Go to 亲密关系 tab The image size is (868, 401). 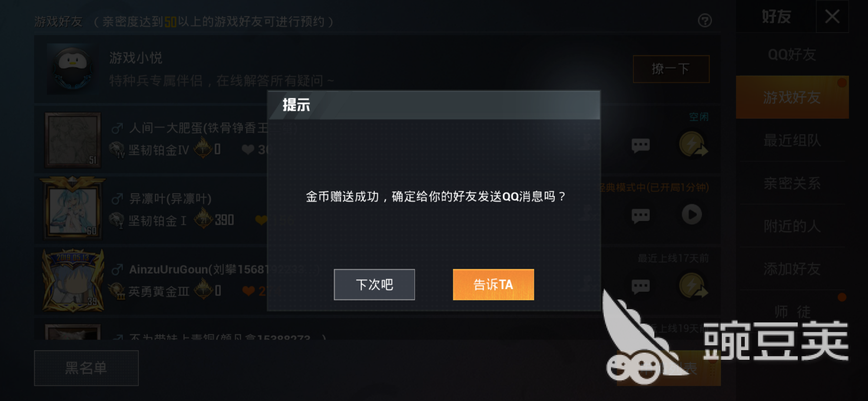click(792, 183)
